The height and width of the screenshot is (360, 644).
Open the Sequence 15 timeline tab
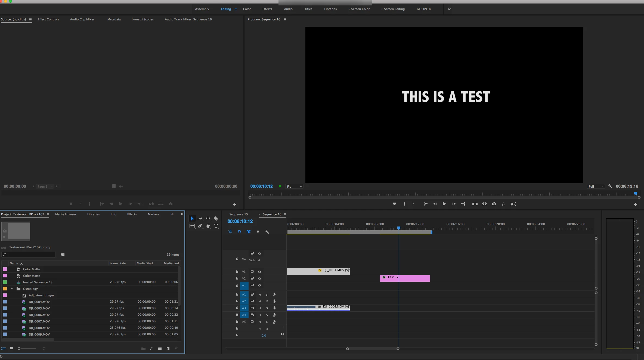pos(238,214)
